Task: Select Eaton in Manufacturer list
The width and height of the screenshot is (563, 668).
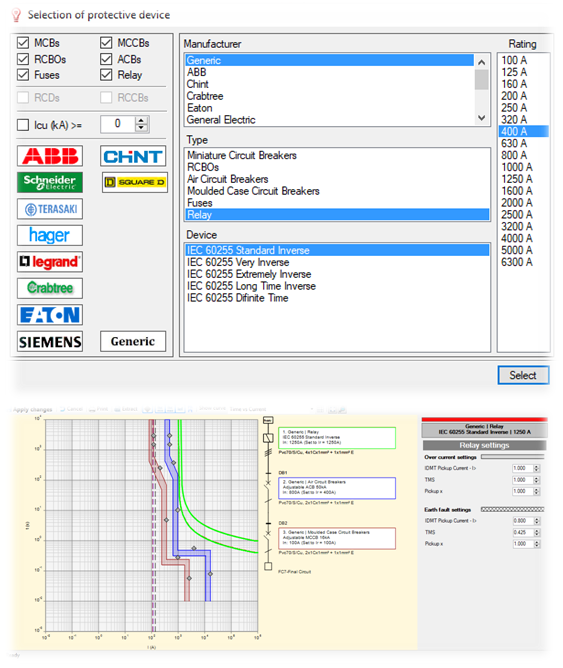Action: pos(330,108)
